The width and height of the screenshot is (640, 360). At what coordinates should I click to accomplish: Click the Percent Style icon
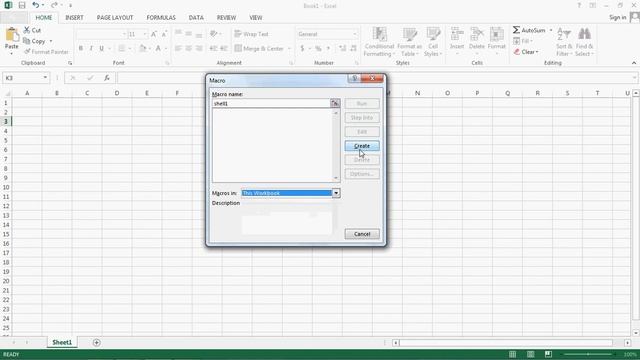pyautogui.click(x=318, y=48)
